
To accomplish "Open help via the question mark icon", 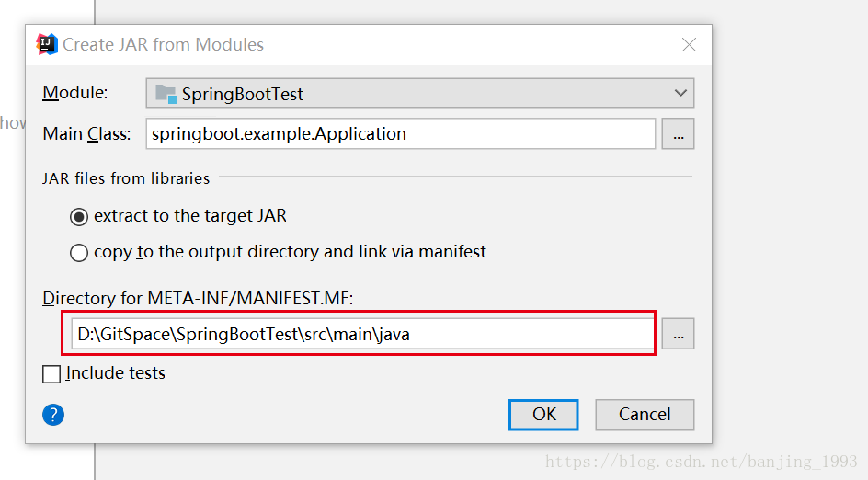I will coord(53,415).
